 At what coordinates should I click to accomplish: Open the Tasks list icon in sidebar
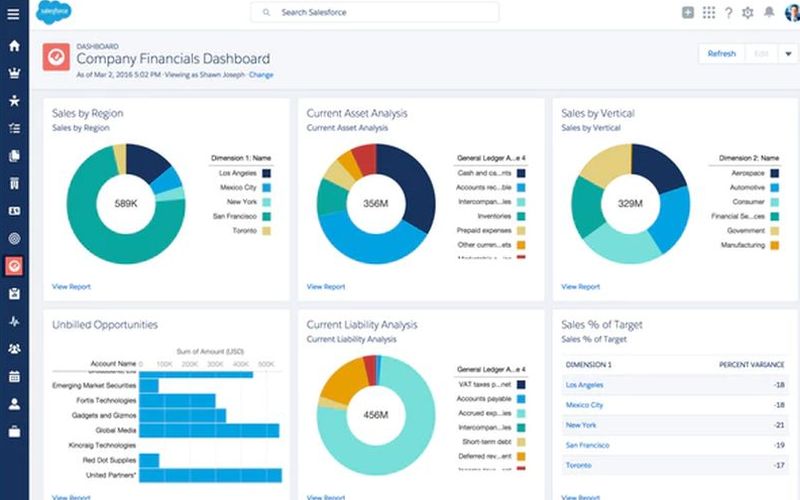tap(14, 128)
